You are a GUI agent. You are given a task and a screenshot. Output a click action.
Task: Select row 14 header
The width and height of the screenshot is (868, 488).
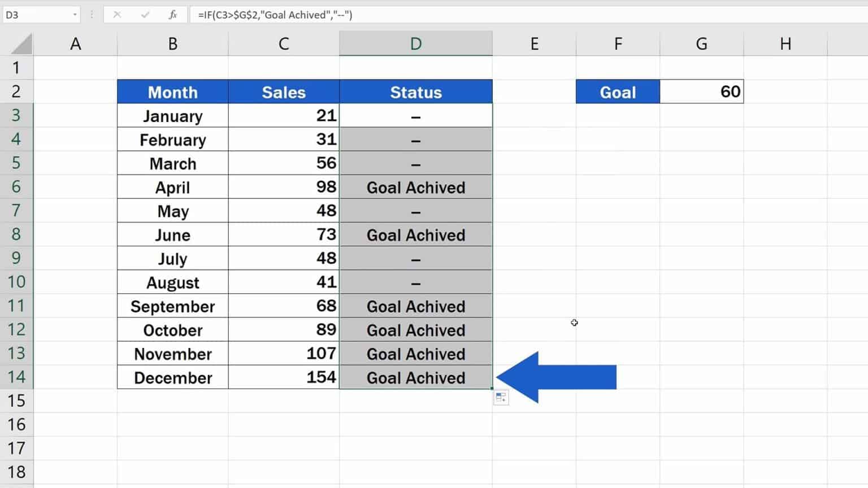pos(17,377)
